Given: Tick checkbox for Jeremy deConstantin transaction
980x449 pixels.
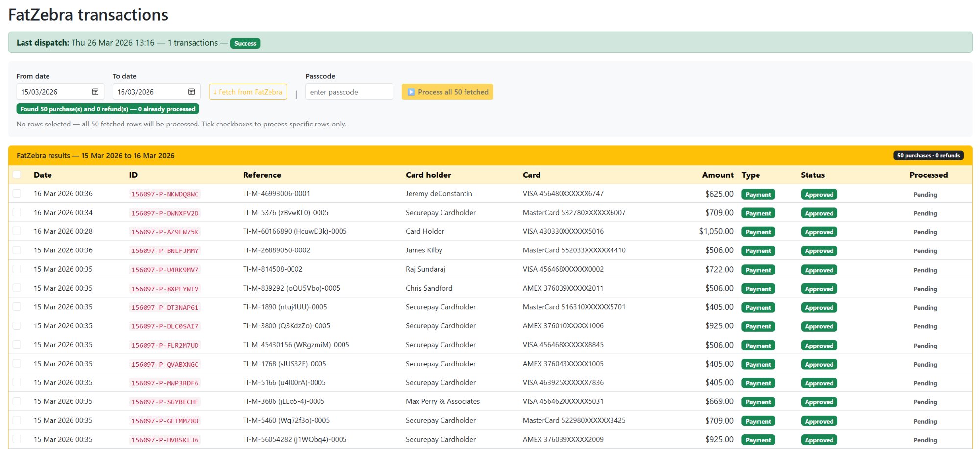Looking at the screenshot, I should tap(17, 194).
